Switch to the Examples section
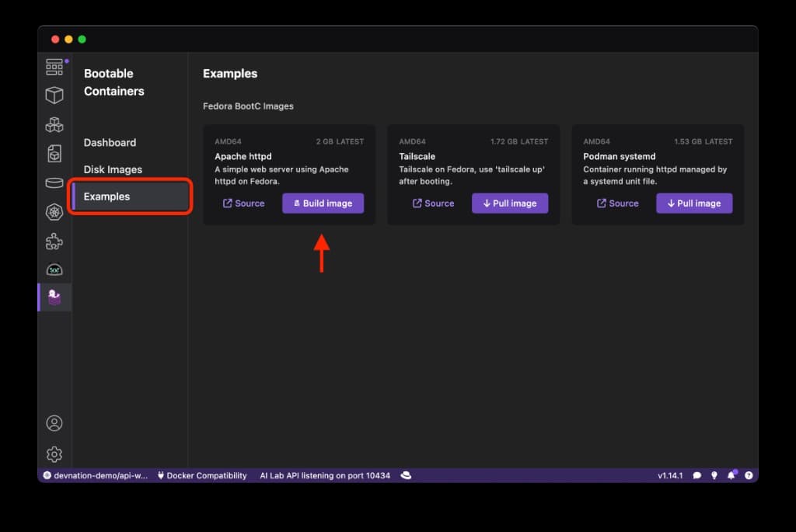Screen dimensions: 796x532 tap(106, 196)
